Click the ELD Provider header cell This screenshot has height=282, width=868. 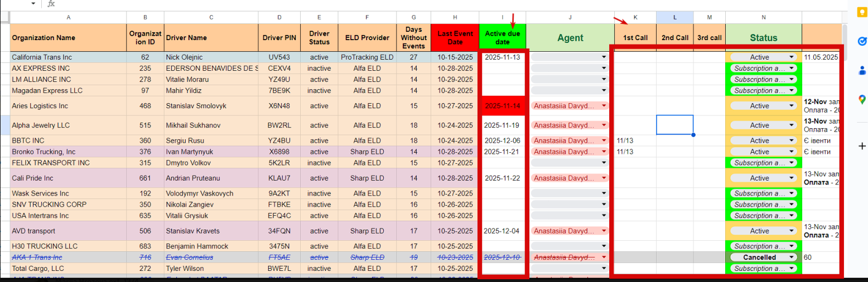367,38
